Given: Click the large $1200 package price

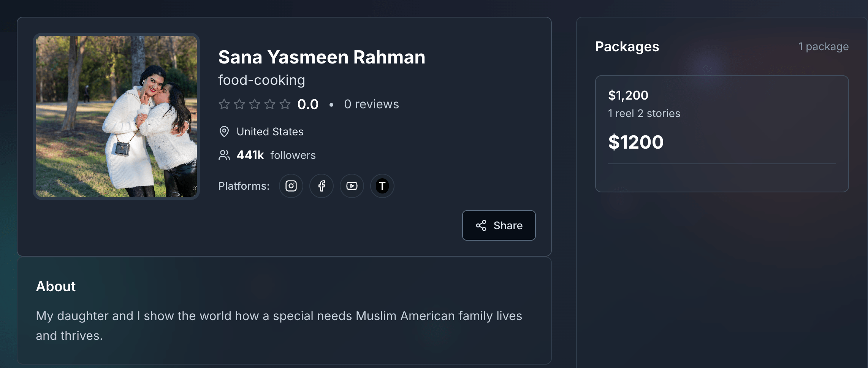Looking at the screenshot, I should click(x=636, y=142).
